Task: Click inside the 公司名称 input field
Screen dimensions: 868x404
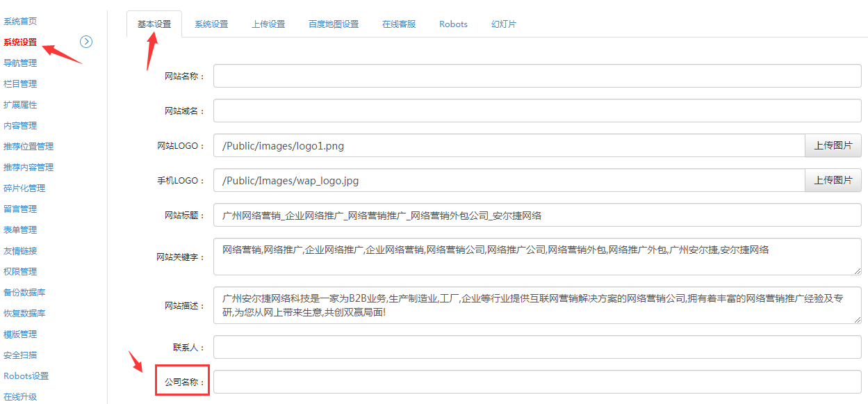Action: pyautogui.click(x=537, y=382)
